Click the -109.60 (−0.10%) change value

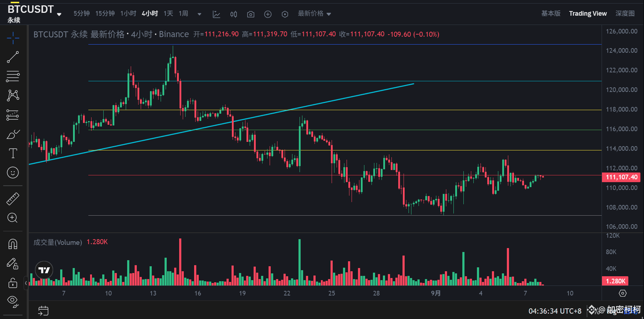413,34
